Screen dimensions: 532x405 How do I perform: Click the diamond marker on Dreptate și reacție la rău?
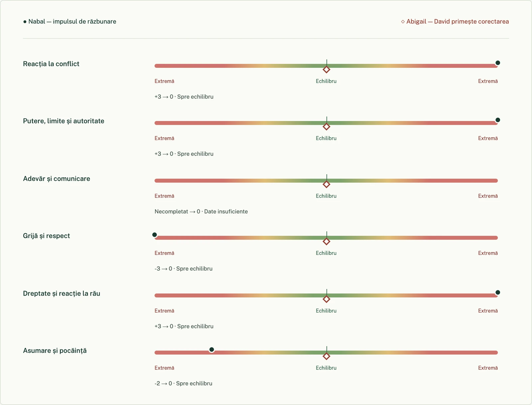coord(327,299)
